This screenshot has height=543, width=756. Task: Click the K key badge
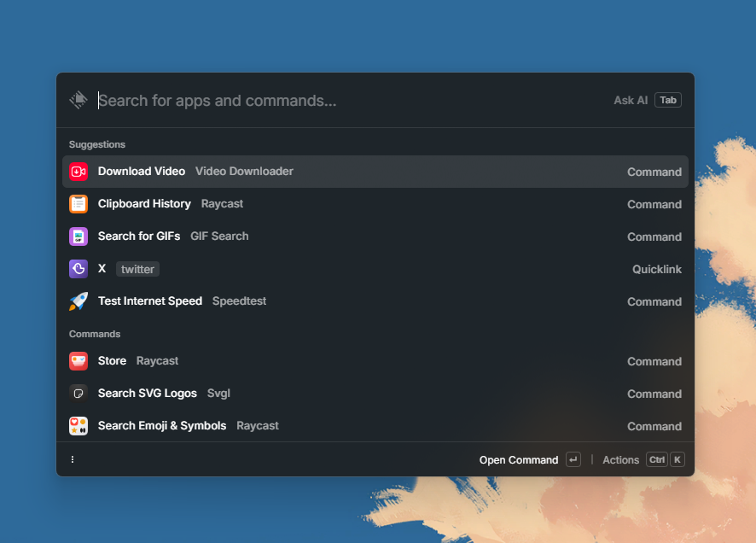click(x=677, y=459)
